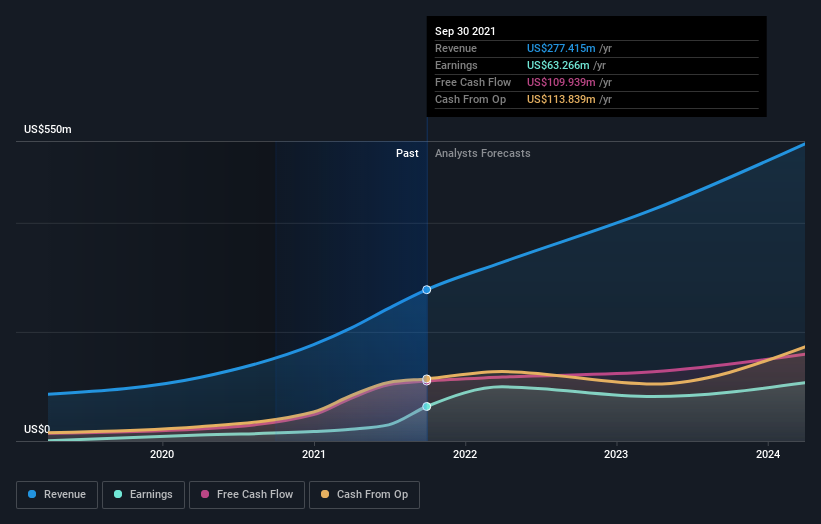Click the US$277.415m revenue value
The height and width of the screenshot is (524, 821).
coord(561,48)
